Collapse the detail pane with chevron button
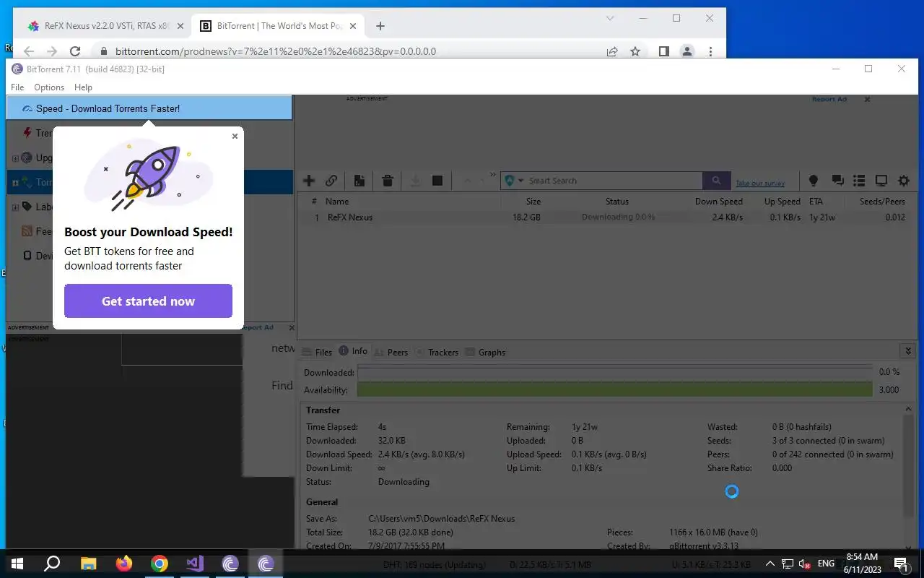This screenshot has height=578, width=924. pos(908,351)
